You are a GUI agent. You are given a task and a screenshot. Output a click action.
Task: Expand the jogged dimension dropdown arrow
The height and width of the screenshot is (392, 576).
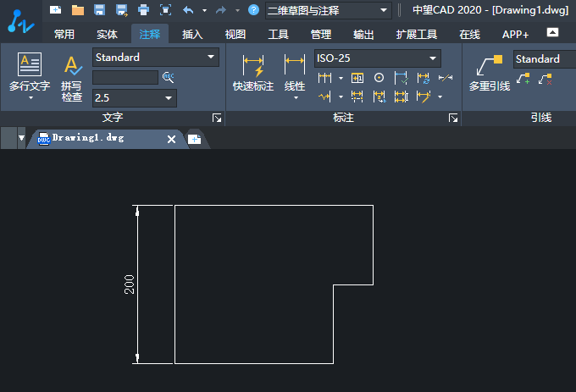point(341,97)
